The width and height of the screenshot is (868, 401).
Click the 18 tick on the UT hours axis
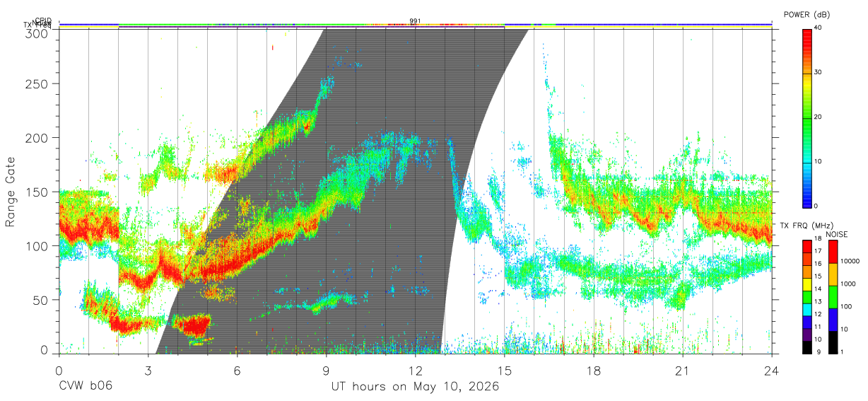click(594, 370)
